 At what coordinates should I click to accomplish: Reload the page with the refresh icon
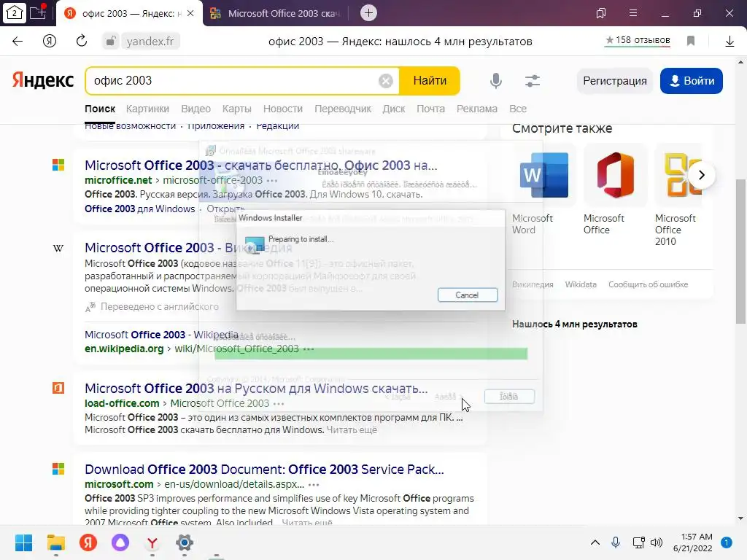pos(82,42)
